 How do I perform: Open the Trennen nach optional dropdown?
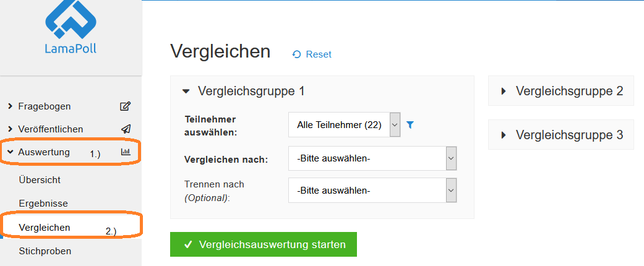pos(372,191)
